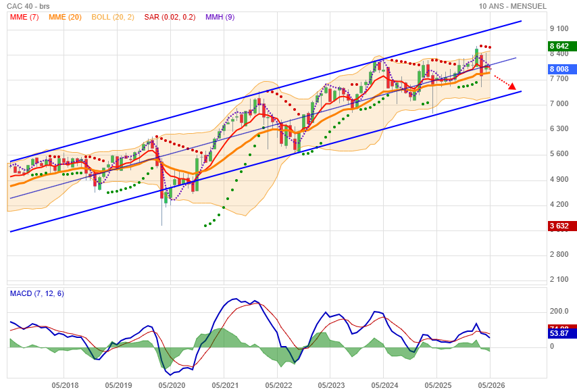Click the 05/2020 date label
The width and height of the screenshot is (577, 392).
click(x=172, y=385)
